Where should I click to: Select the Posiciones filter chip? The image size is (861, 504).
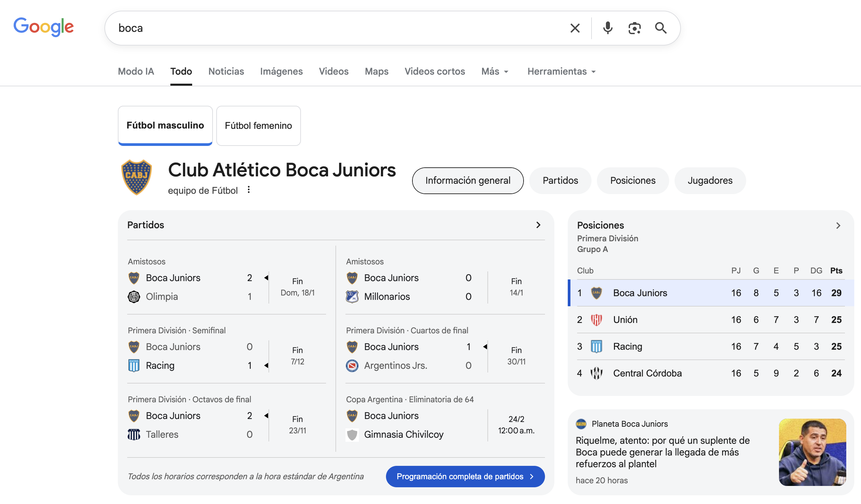pos(632,180)
